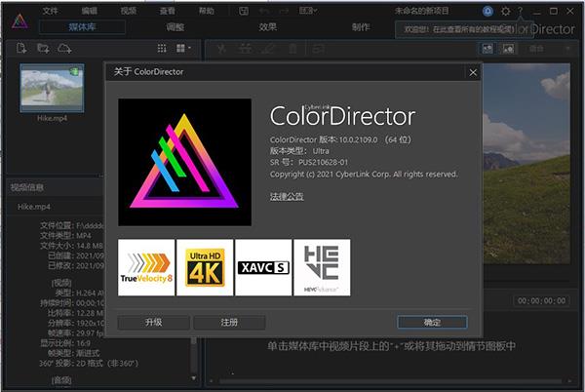Click the save project icon

click(244, 11)
